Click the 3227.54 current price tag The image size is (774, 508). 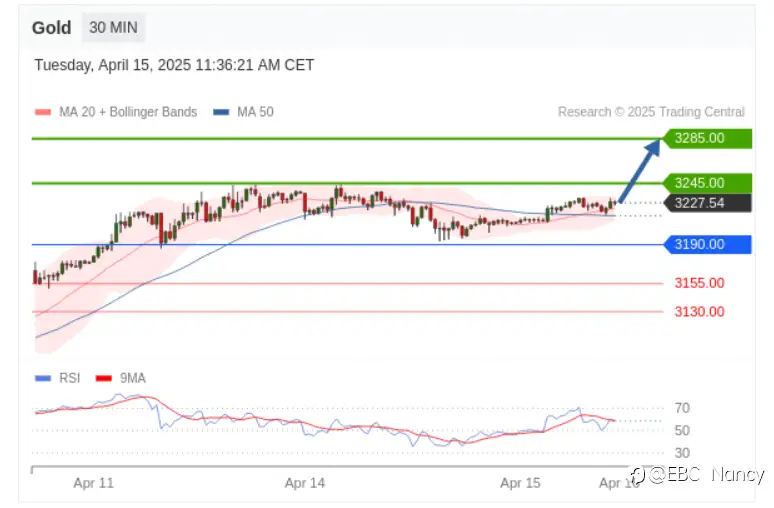point(707,203)
